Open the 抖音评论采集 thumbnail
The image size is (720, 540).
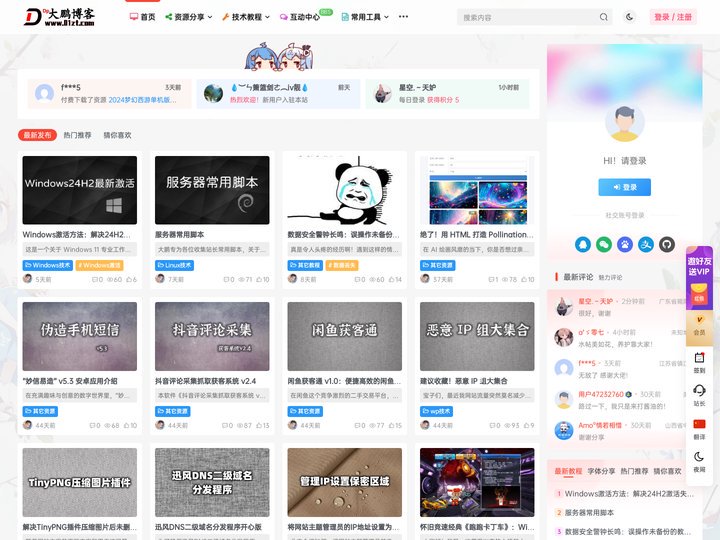(212, 336)
